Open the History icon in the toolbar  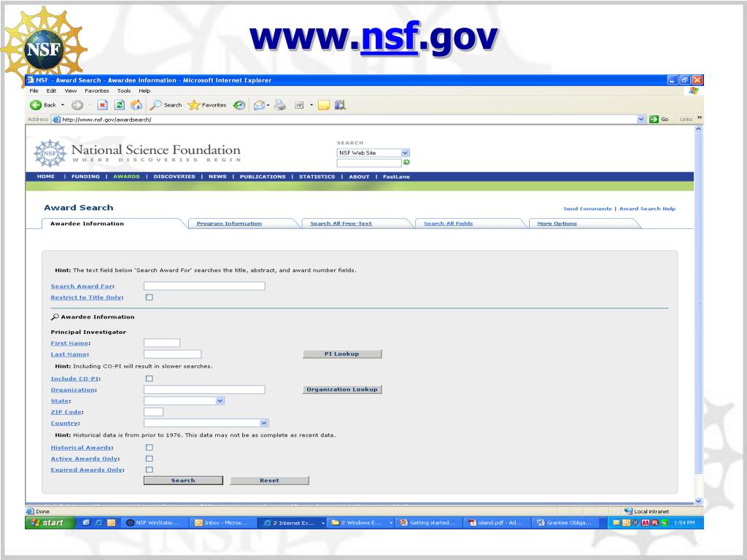click(239, 105)
